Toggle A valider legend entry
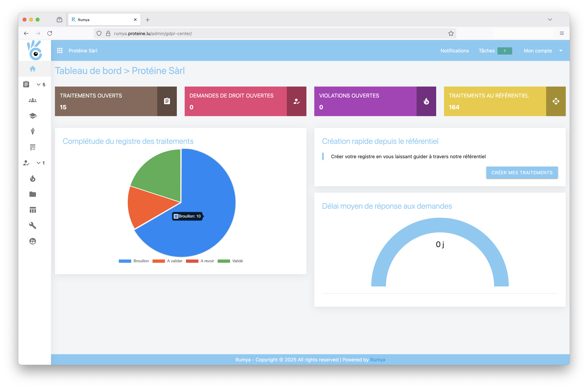The width and height of the screenshot is (588, 389). (x=175, y=261)
